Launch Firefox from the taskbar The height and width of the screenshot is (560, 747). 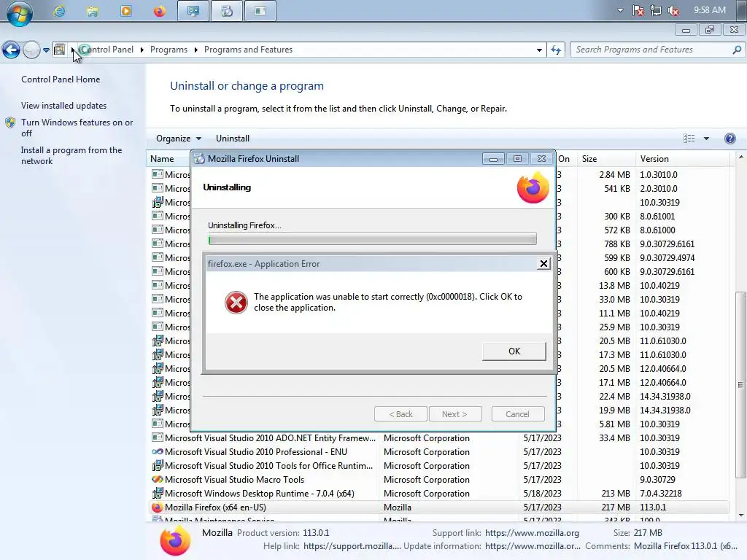(x=160, y=11)
